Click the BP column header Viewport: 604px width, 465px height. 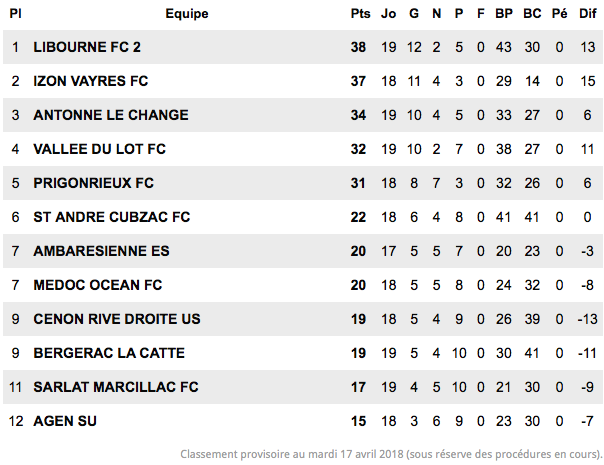(x=504, y=13)
